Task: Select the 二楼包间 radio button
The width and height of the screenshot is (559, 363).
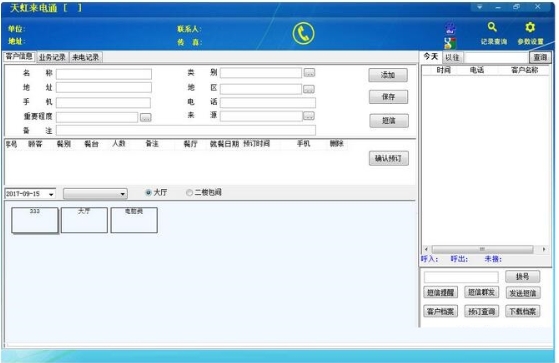Action: coord(189,193)
